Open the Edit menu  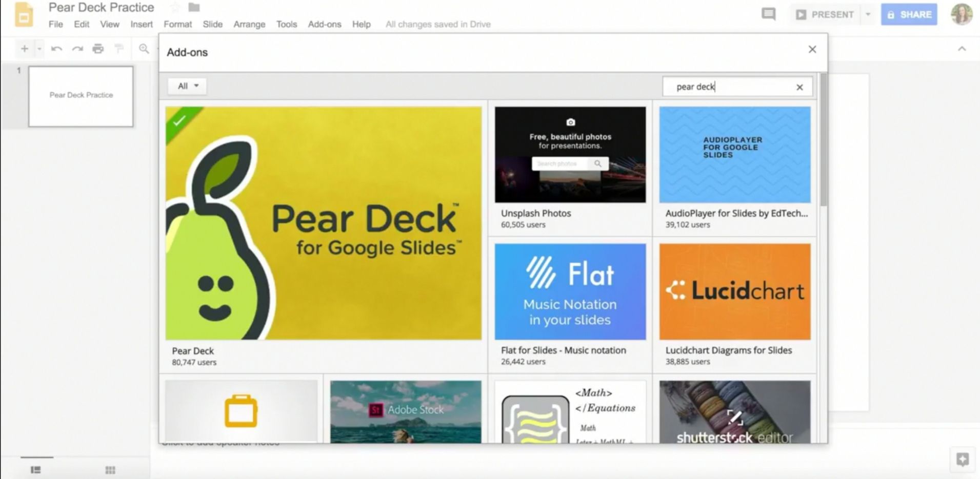[x=82, y=24]
